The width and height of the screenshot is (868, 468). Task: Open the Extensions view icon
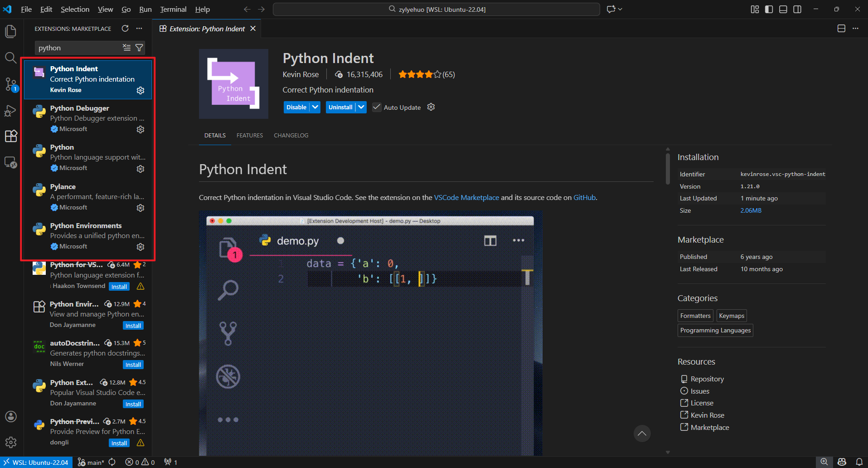pos(11,136)
